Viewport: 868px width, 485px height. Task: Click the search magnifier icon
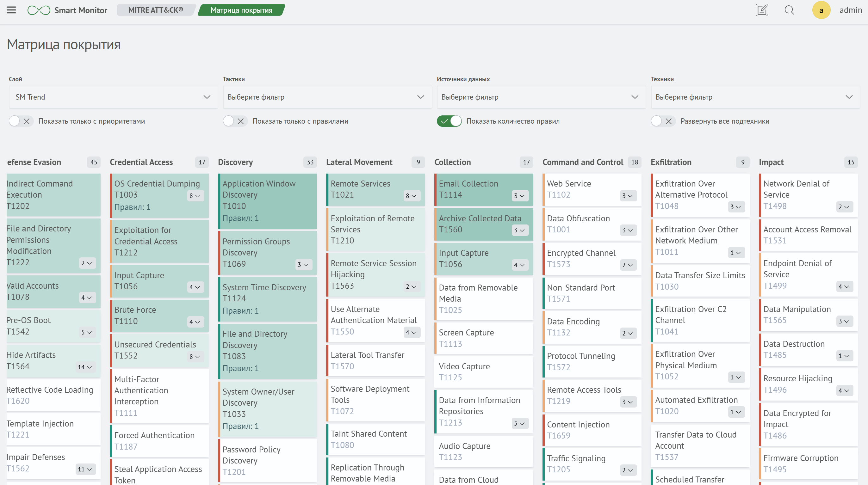click(789, 10)
